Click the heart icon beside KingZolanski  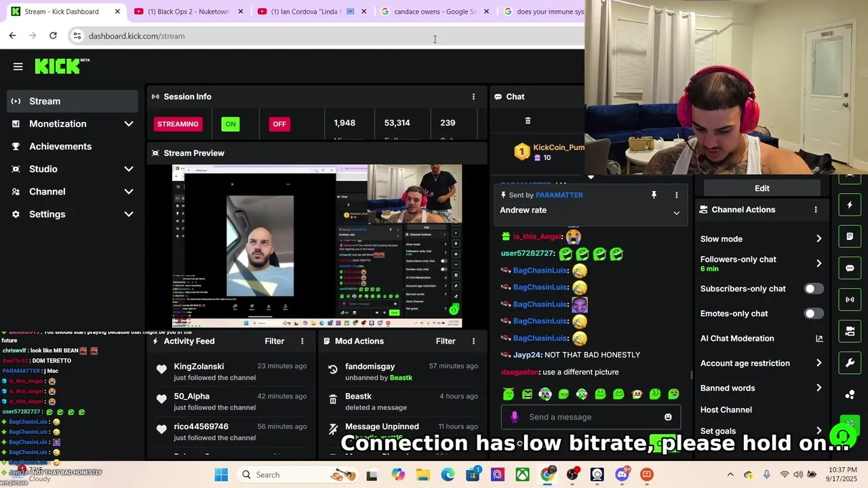(x=161, y=369)
